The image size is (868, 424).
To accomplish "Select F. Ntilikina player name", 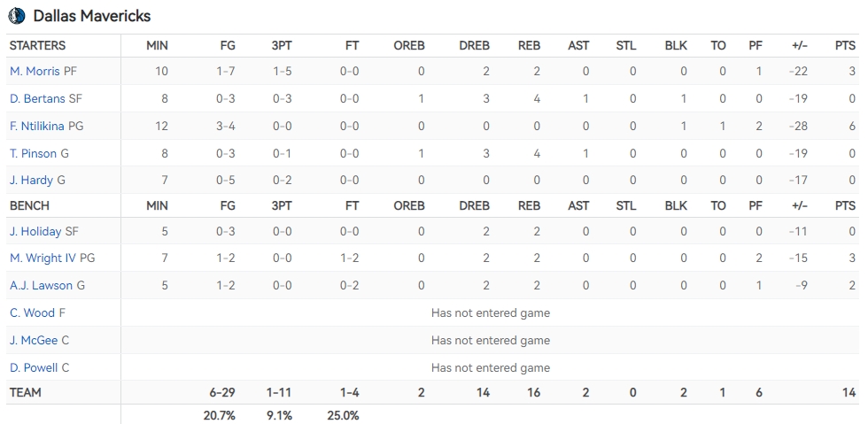I will (37, 127).
